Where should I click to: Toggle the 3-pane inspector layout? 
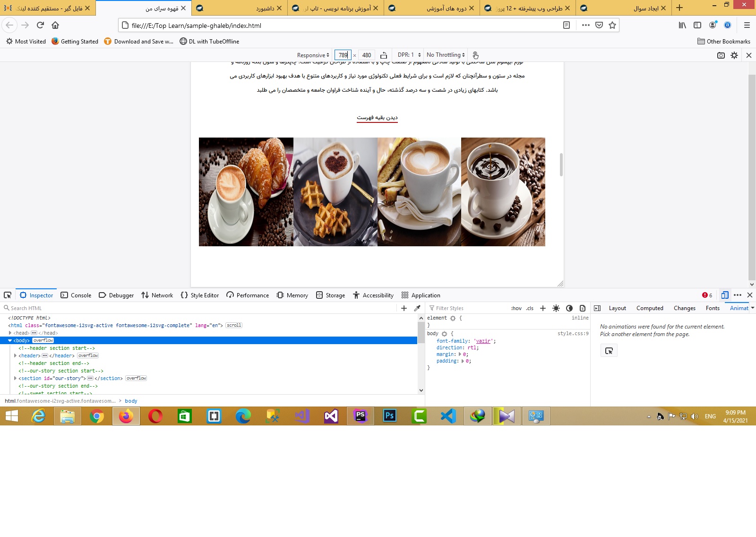click(597, 308)
